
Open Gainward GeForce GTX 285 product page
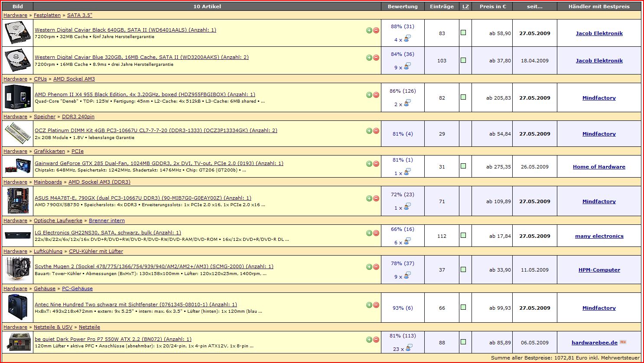(159, 163)
